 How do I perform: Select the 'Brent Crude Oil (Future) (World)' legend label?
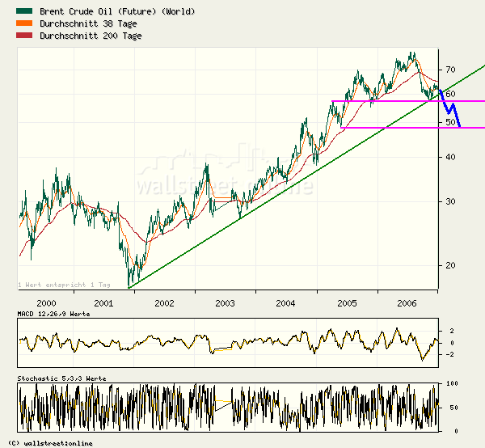[x=116, y=12]
